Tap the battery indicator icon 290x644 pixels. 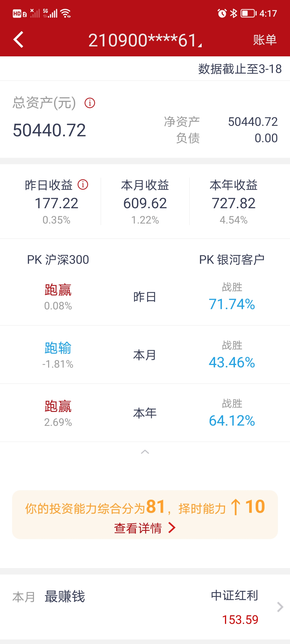click(248, 13)
